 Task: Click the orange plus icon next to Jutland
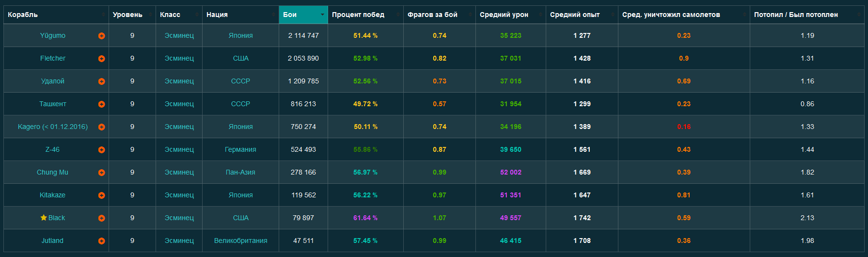101,241
